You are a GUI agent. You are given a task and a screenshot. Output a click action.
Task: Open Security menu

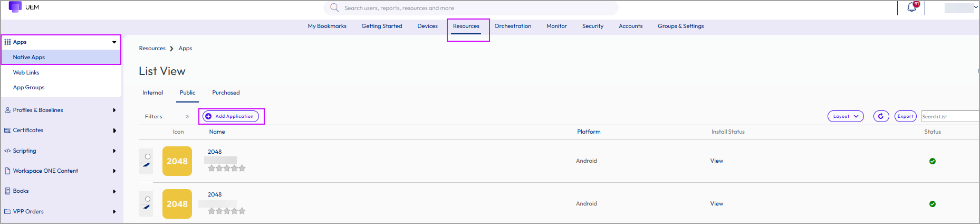point(593,26)
